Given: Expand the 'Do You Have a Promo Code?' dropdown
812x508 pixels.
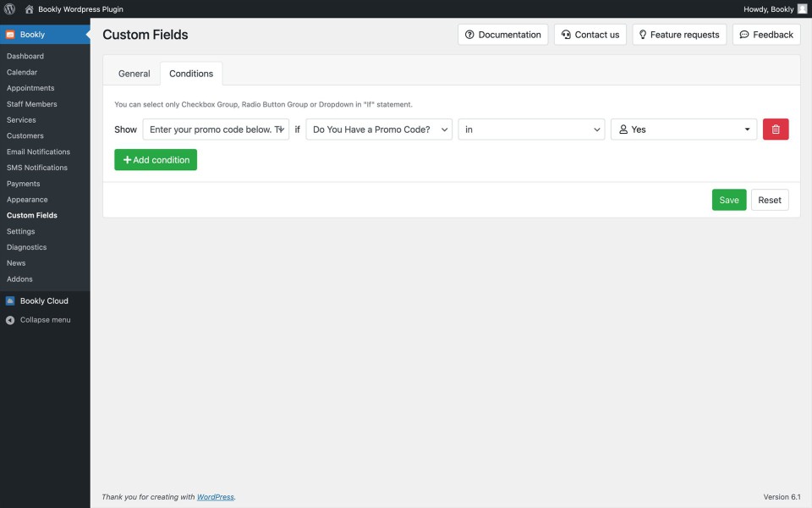Looking at the screenshot, I should coord(379,130).
